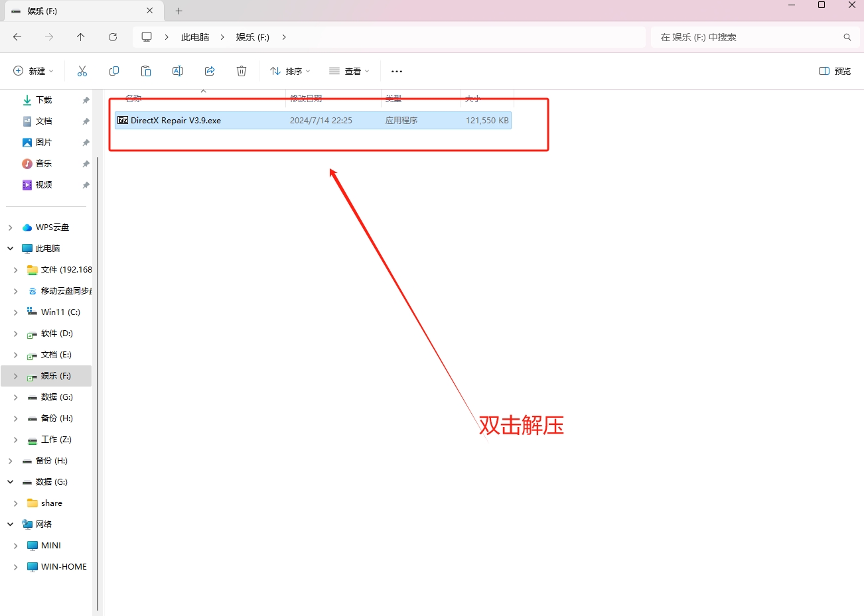Open the more options ellipsis menu
864x616 pixels.
[397, 71]
